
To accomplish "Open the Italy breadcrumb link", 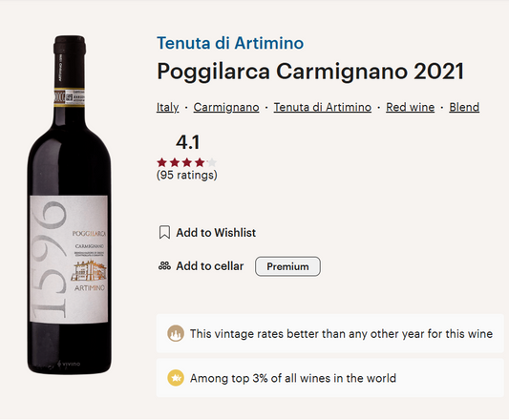I will click(x=167, y=107).
